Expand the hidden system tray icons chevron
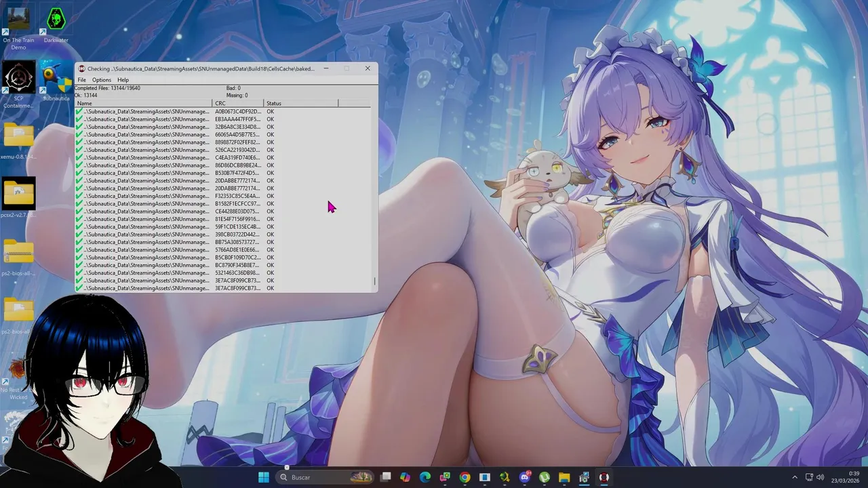The height and width of the screenshot is (488, 868). 795,477
